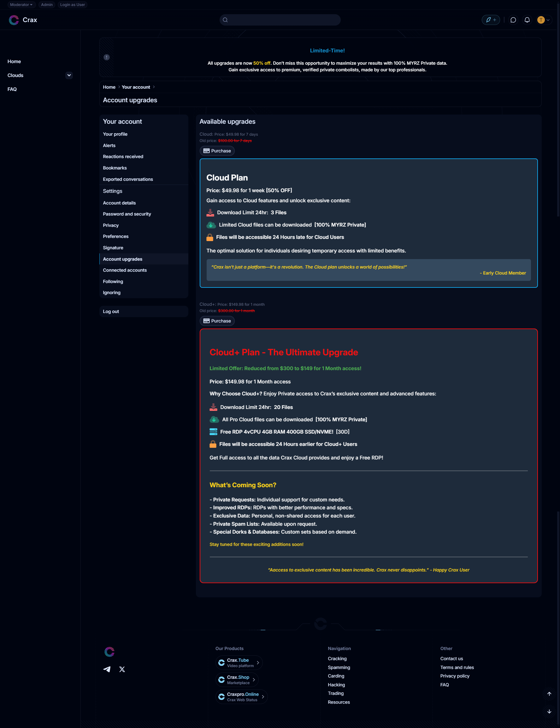Screen dimensions: 560x728
Task: Open the alerts bell icon
Action: tap(527, 20)
